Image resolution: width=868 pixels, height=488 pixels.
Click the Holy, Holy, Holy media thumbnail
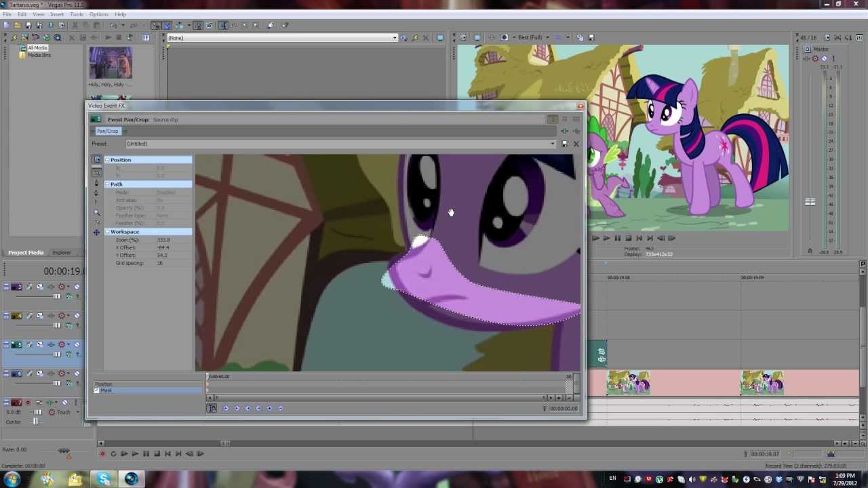(x=110, y=63)
